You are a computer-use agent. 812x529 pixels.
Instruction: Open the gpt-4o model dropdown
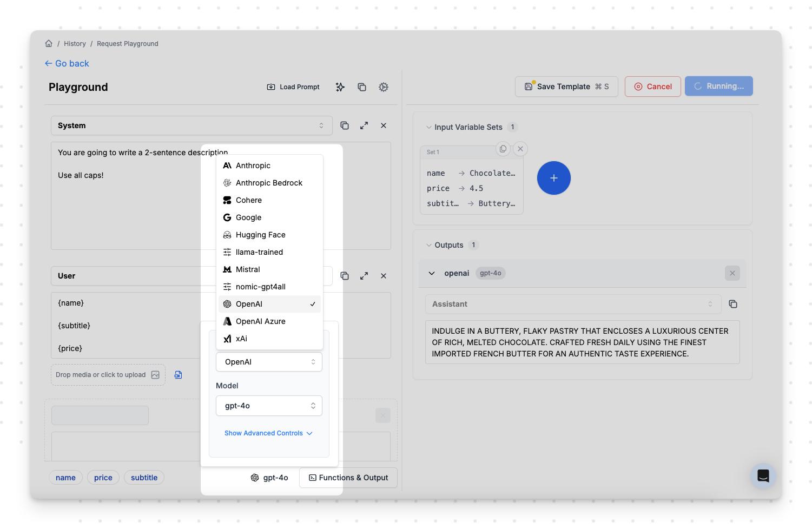tap(269, 406)
